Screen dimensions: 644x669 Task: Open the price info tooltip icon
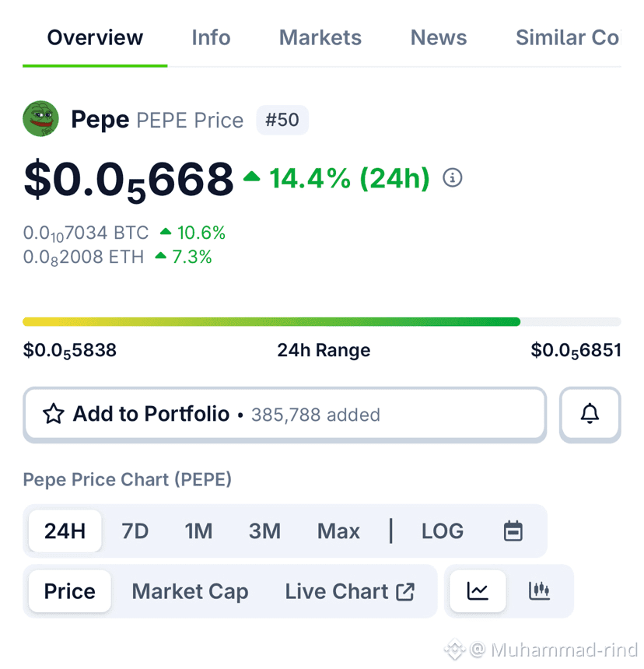(x=452, y=178)
